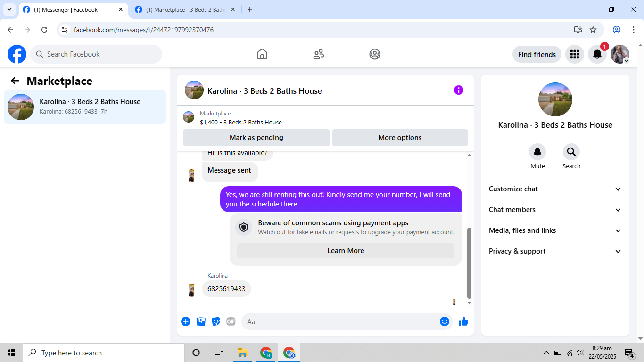Open File Explorer from the taskbar
The height and width of the screenshot is (362, 644).
pos(243,353)
